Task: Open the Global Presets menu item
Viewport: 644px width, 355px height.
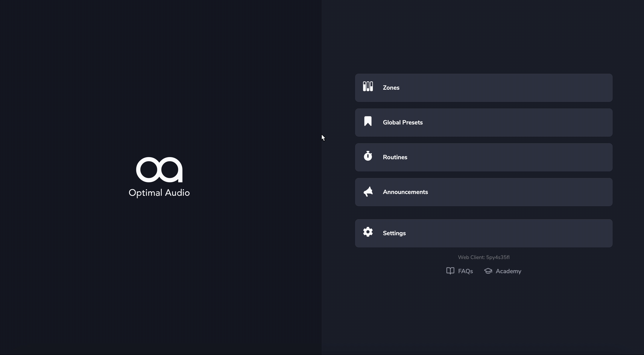Action: pyautogui.click(x=484, y=123)
